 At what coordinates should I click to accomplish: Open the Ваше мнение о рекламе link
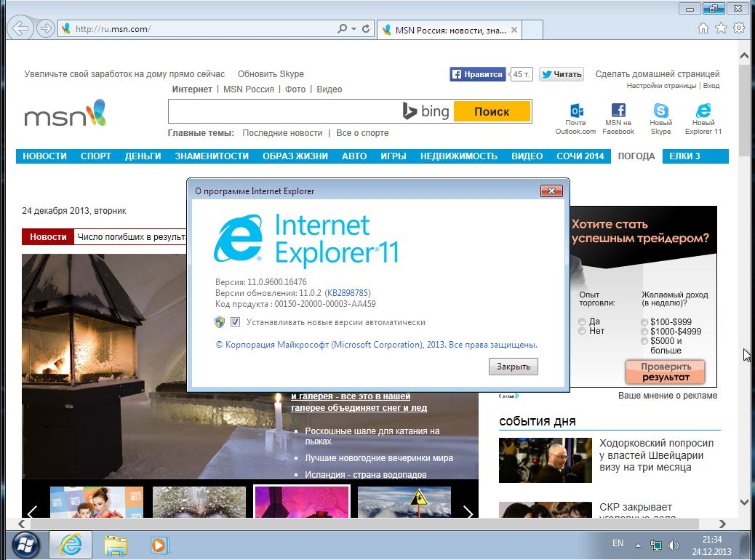coord(668,396)
